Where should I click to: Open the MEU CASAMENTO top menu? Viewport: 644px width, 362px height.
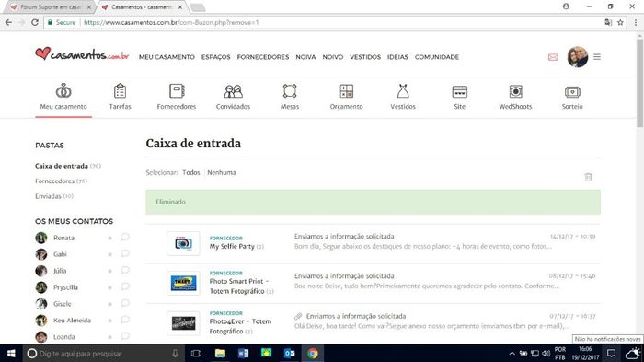tap(167, 57)
